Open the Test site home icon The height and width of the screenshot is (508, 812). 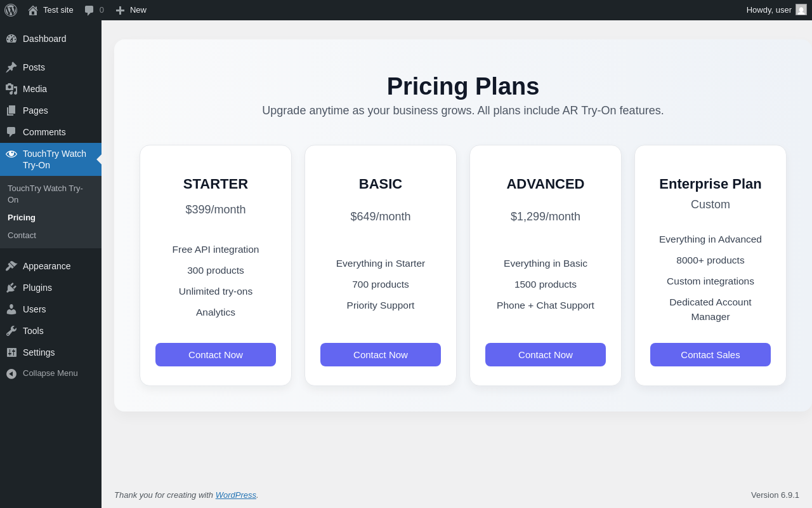click(33, 10)
